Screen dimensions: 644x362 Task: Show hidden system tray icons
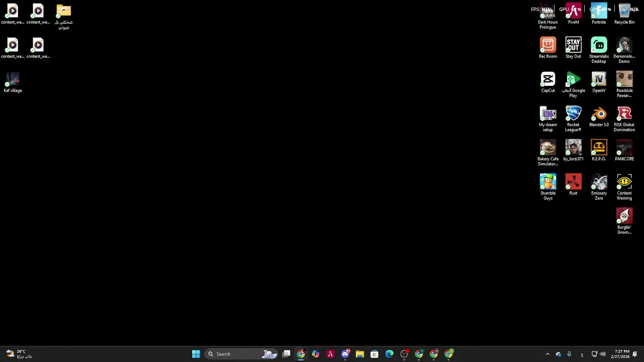coord(547,354)
